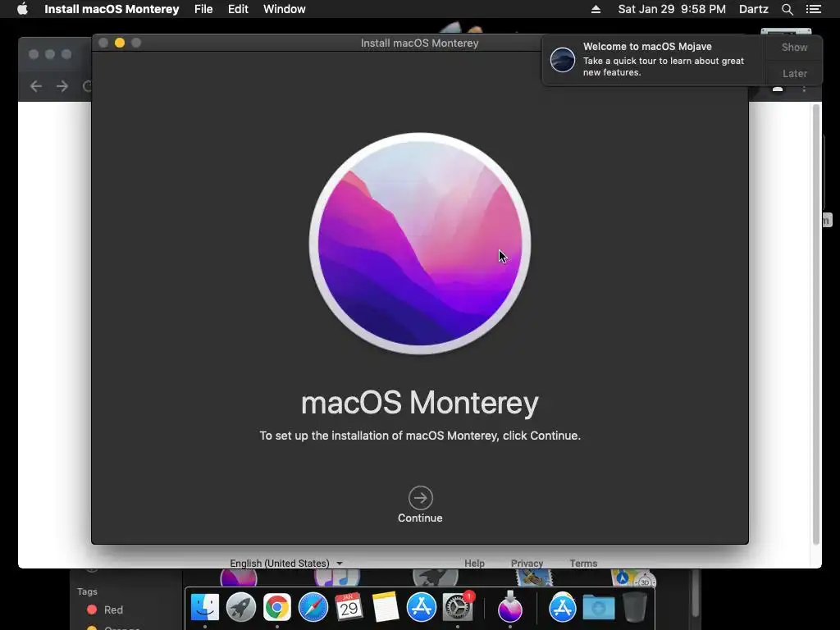
Task: Click the Privacy link in background page
Action: tap(527, 563)
